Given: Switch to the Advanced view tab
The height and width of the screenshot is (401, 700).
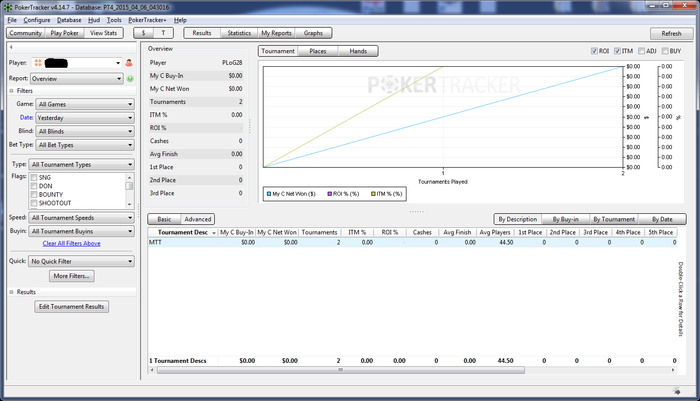Looking at the screenshot, I should (x=197, y=219).
